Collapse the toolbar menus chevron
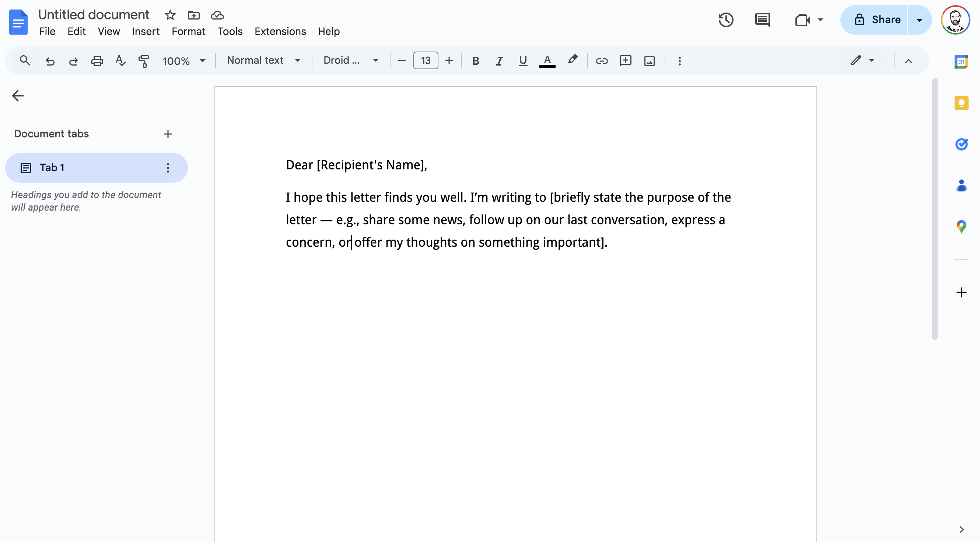 click(908, 61)
